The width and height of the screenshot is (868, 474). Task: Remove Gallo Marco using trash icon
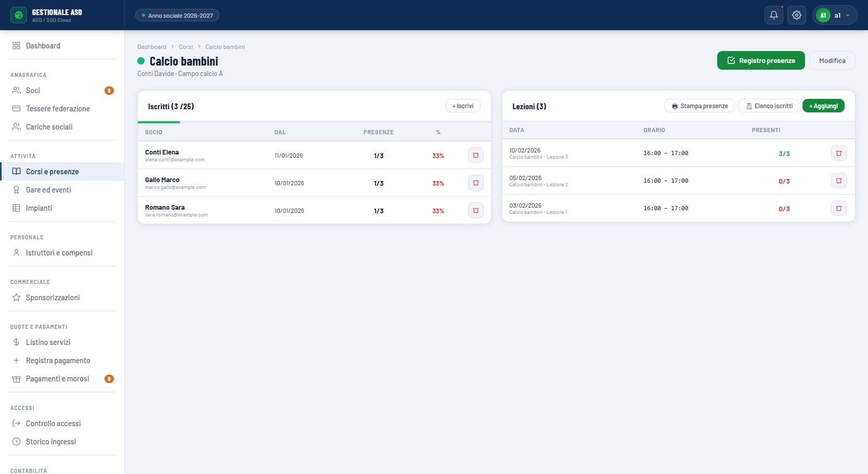pyautogui.click(x=476, y=183)
